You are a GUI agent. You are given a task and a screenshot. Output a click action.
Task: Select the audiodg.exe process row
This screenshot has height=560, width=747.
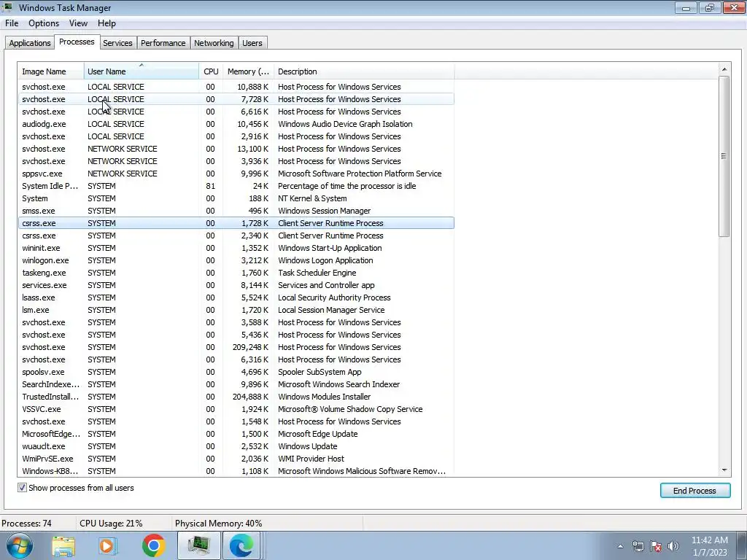point(236,124)
